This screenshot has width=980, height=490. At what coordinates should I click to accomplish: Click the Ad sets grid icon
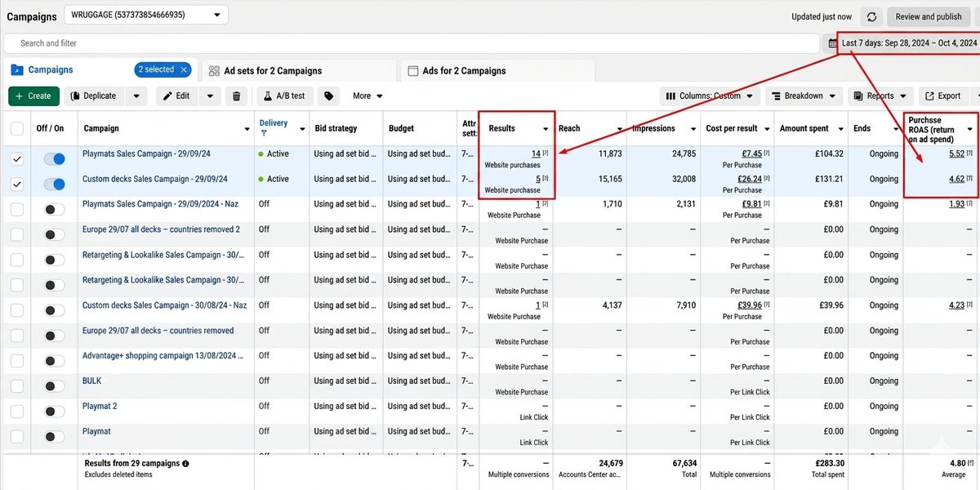(x=214, y=71)
